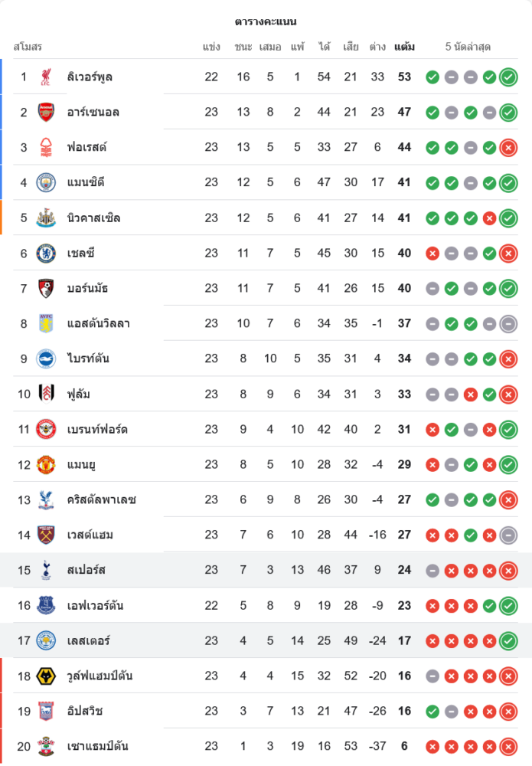Select the อิปสวิช table row name
532x766 pixels.
85,711
